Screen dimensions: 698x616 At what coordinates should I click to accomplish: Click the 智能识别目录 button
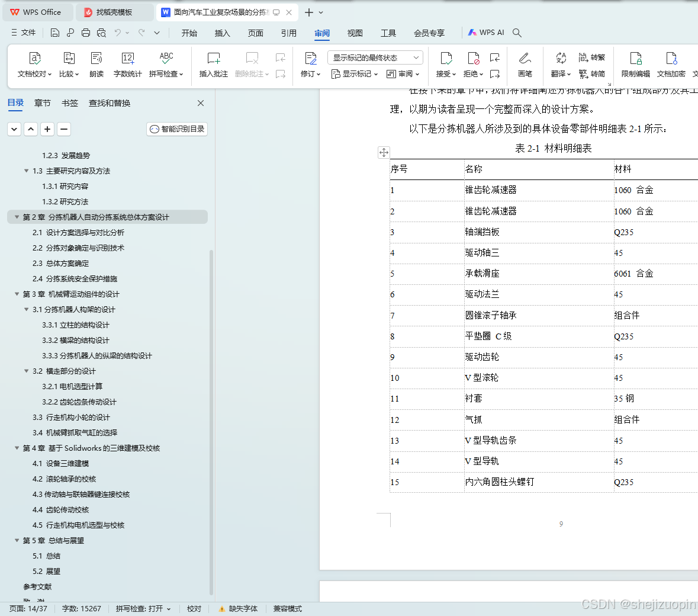[x=177, y=129]
